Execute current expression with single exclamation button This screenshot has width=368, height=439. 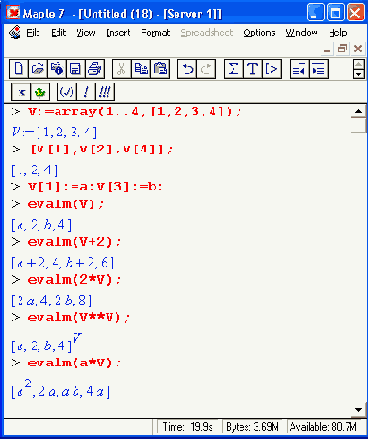(86, 92)
